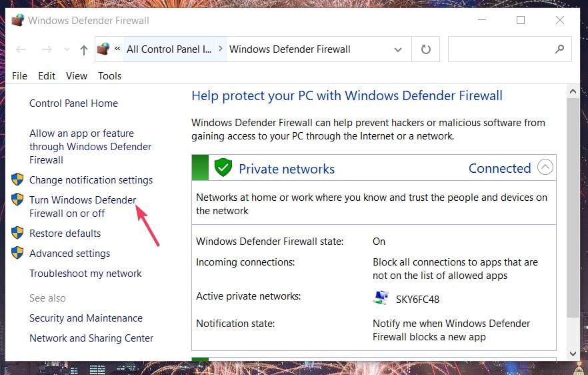Viewport: 588px width, 375px height.
Task: Open the View menu
Action: [x=77, y=76]
